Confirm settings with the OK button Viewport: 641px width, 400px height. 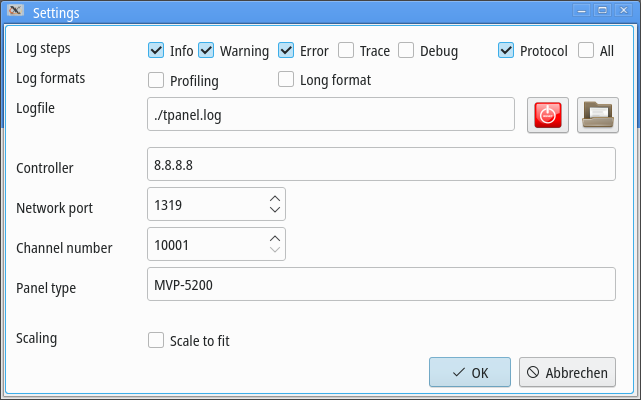470,372
